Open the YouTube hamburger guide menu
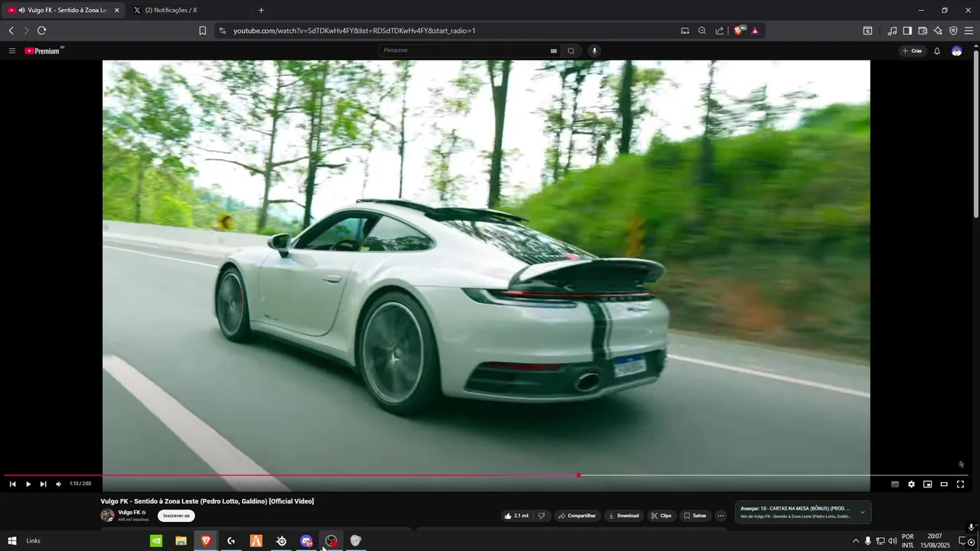This screenshot has width=980, height=551. [12, 51]
